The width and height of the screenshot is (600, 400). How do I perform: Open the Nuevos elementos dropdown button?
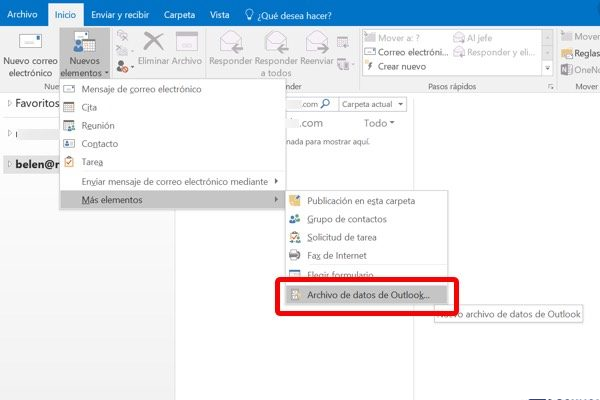pos(85,54)
